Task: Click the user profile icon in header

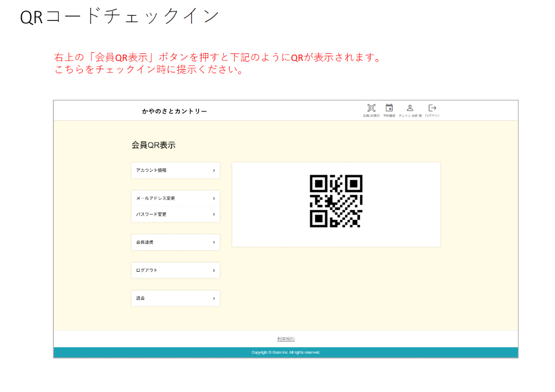Action: coord(410,108)
